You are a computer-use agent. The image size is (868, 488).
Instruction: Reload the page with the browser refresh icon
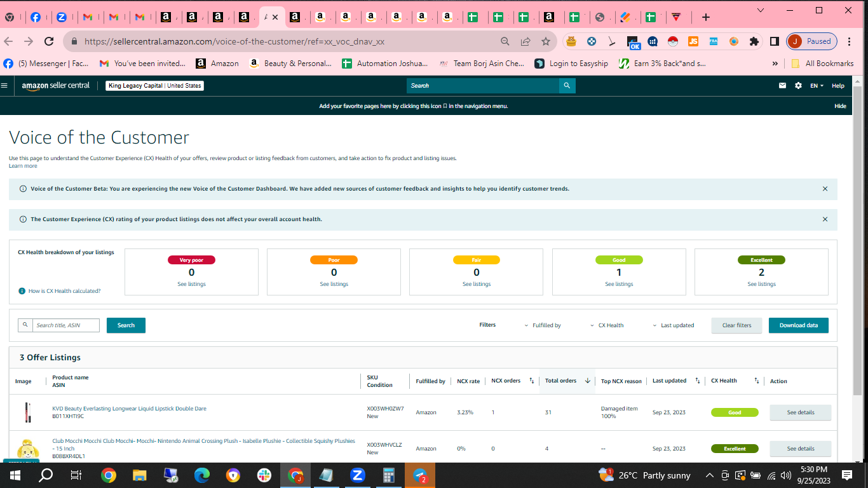(x=49, y=41)
